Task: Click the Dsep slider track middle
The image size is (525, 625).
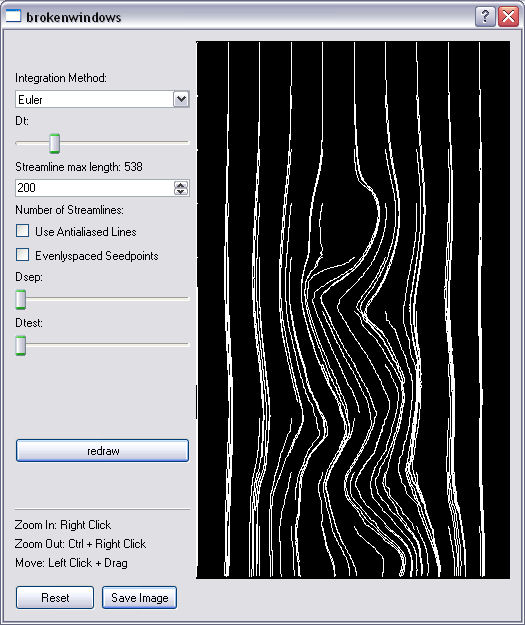Action: 102,298
